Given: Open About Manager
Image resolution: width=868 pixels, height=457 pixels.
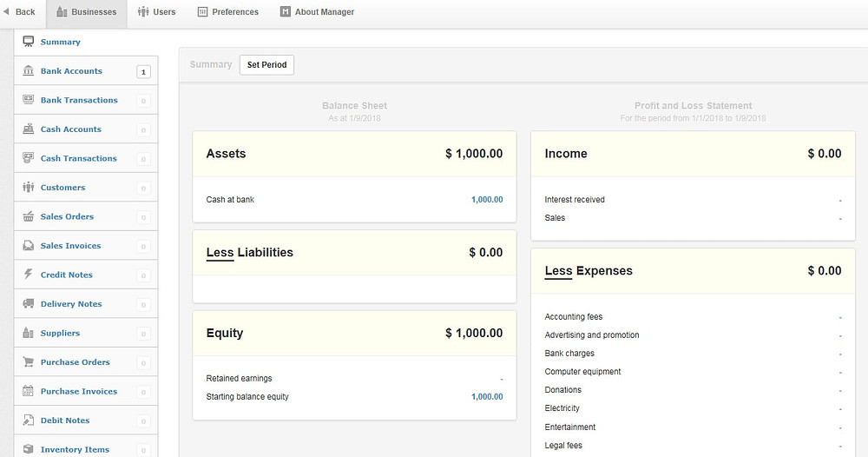Looking at the screenshot, I should pos(317,11).
